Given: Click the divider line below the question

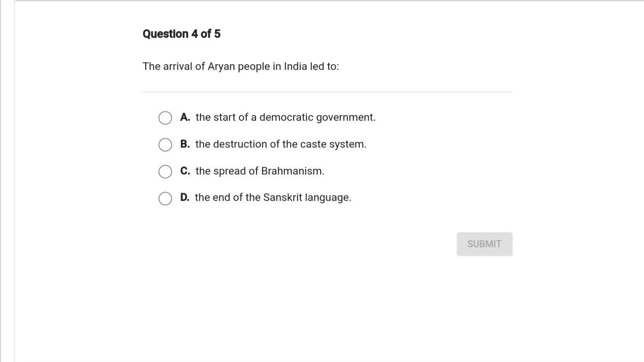Looking at the screenshot, I should [327, 92].
